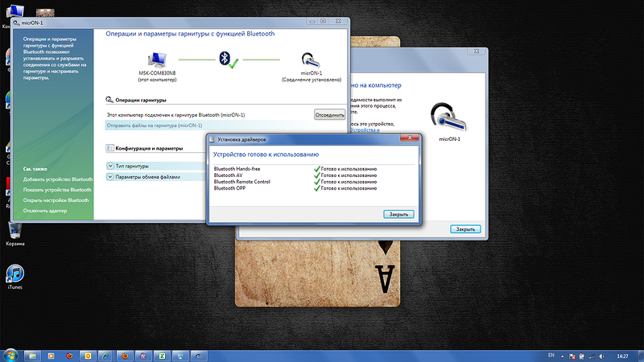This screenshot has height=362, width=644.
Task: Switch to Firefox window beside Internet Explorer
Action: [x=125, y=356]
